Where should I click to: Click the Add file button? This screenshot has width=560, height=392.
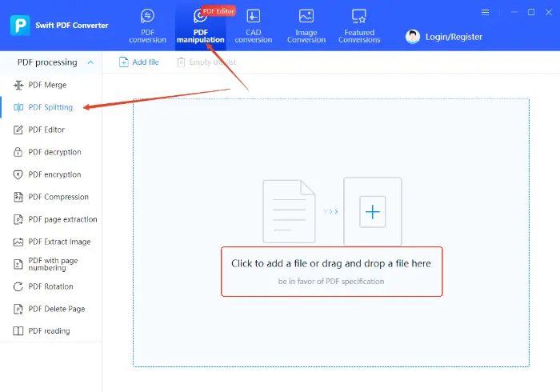click(139, 62)
